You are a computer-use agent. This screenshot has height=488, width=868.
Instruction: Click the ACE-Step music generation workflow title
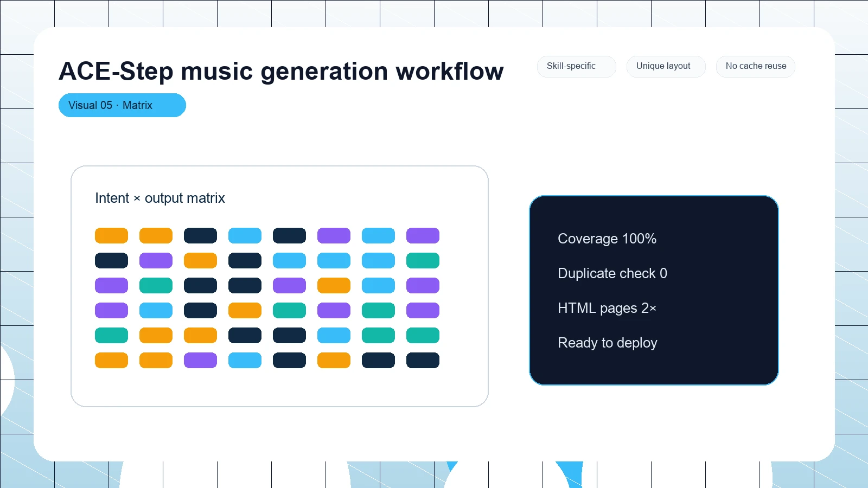pos(281,71)
